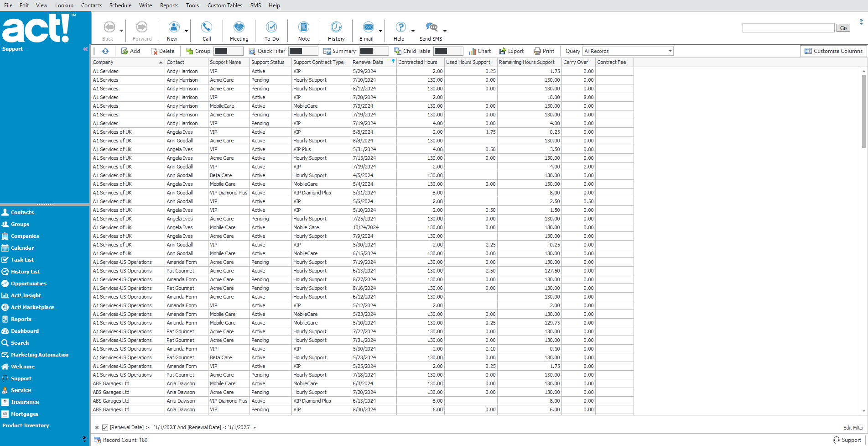This screenshot has width=868, height=446.
Task: Open Task List in the sidebar
Action: 22,260
